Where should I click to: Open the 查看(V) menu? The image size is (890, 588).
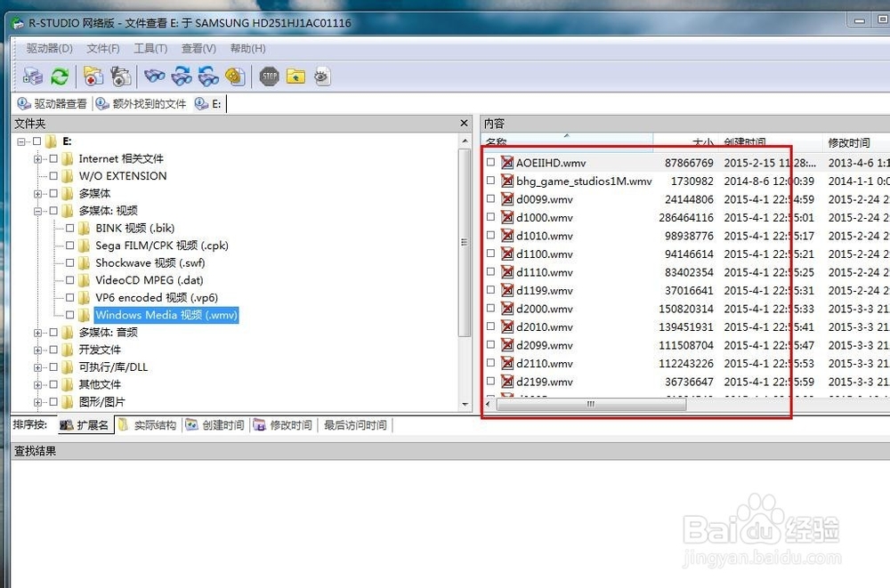click(x=198, y=49)
